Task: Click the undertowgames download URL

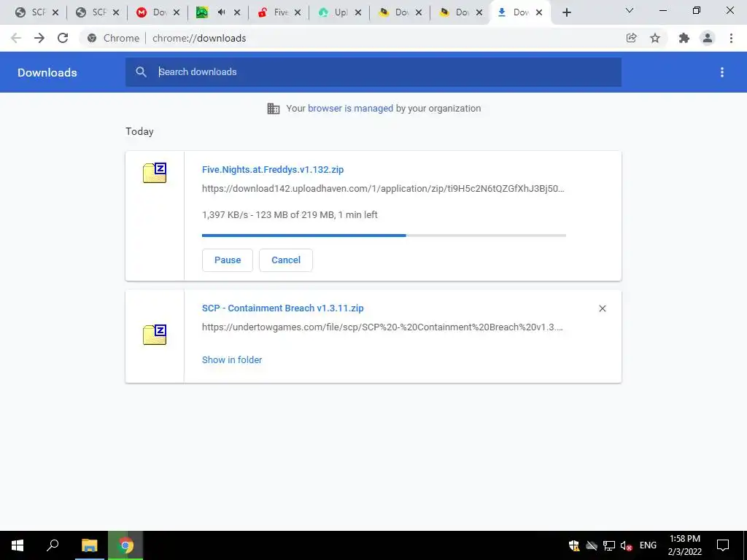Action: [x=382, y=327]
